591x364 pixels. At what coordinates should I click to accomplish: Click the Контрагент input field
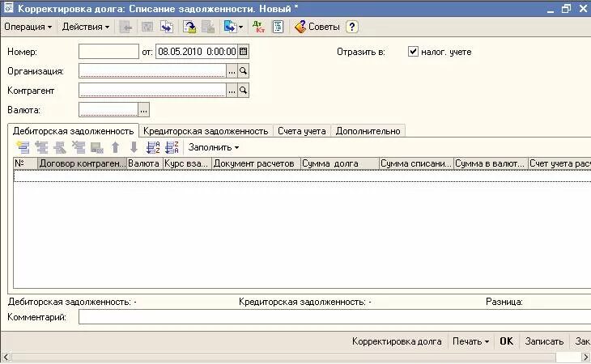click(x=152, y=91)
